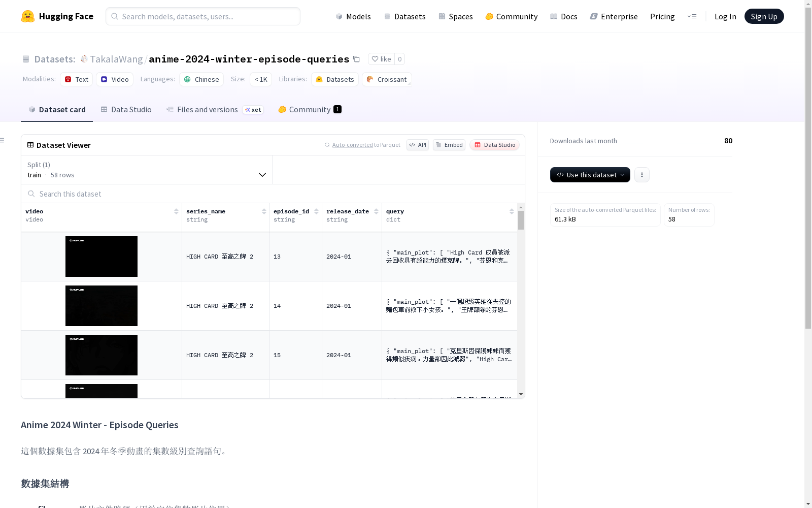This screenshot has height=508, width=812.
Task: Focus the Search this dataset field
Action: pyautogui.click(x=273, y=194)
